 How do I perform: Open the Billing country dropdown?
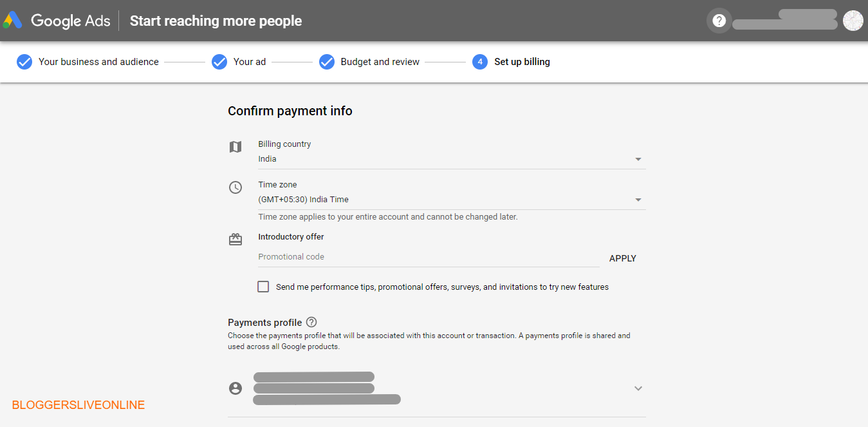pyautogui.click(x=450, y=159)
